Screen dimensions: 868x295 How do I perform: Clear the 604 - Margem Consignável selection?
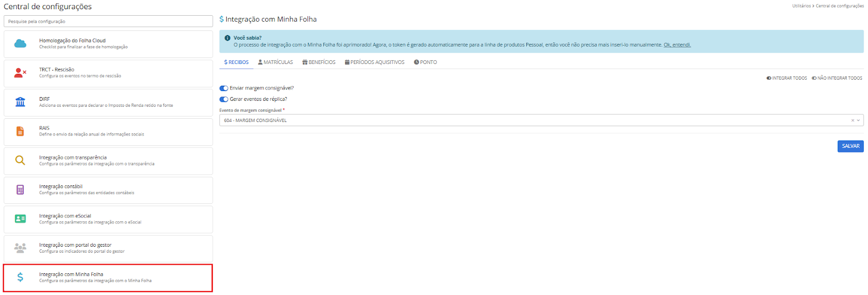click(852, 120)
